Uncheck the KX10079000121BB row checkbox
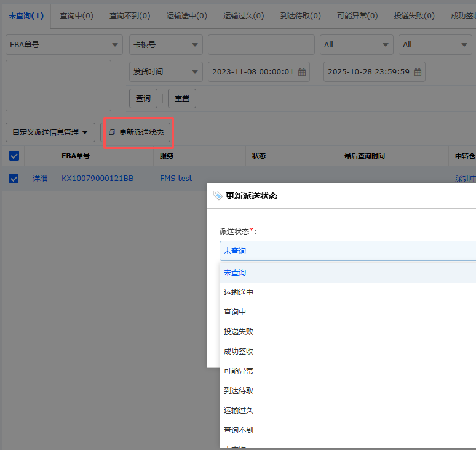Viewport: 476px width, 450px height. 14,179
